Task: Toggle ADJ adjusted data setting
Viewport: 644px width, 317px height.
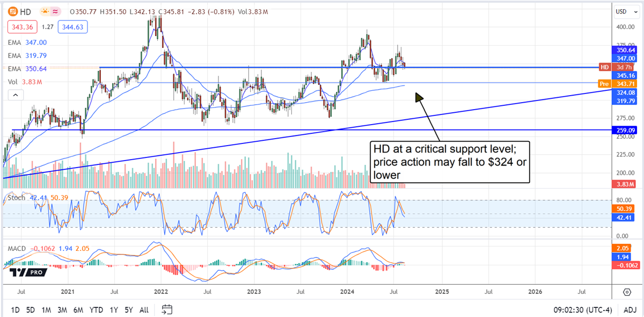Action: pyautogui.click(x=631, y=310)
